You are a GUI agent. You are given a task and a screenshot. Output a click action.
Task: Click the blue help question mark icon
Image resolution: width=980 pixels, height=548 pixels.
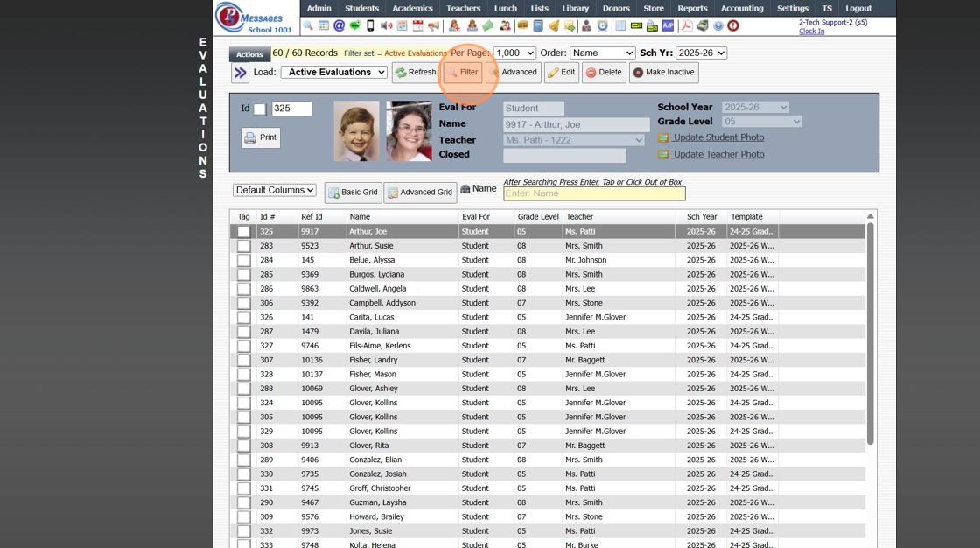click(x=718, y=26)
